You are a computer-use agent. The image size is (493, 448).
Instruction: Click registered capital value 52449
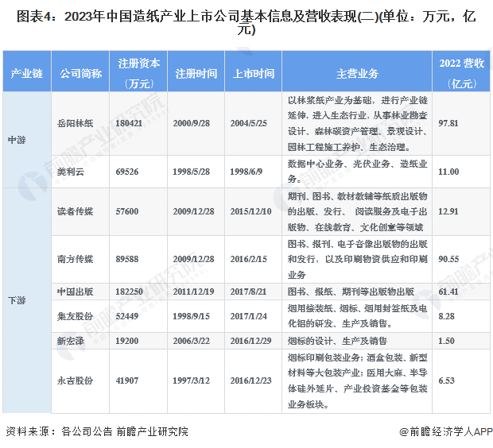pyautogui.click(x=127, y=316)
